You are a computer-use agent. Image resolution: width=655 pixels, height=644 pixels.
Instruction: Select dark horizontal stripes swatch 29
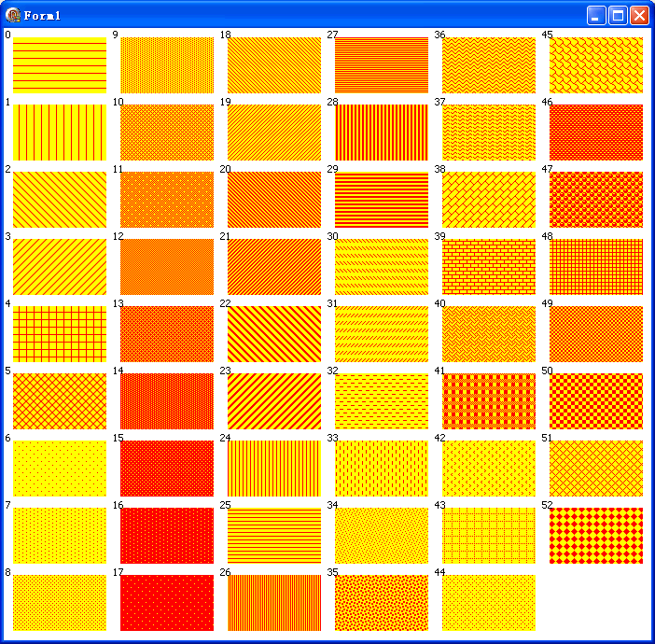click(382, 200)
